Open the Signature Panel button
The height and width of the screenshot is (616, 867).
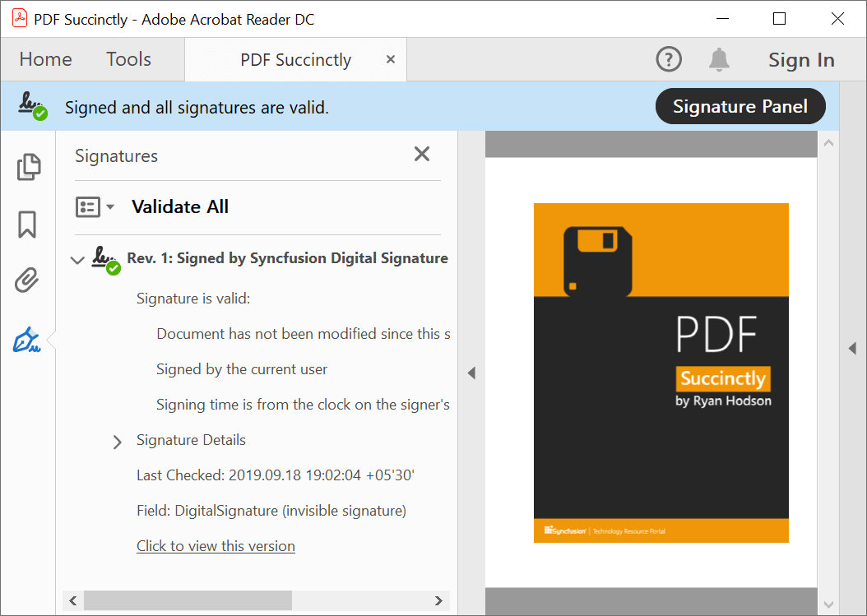(740, 106)
